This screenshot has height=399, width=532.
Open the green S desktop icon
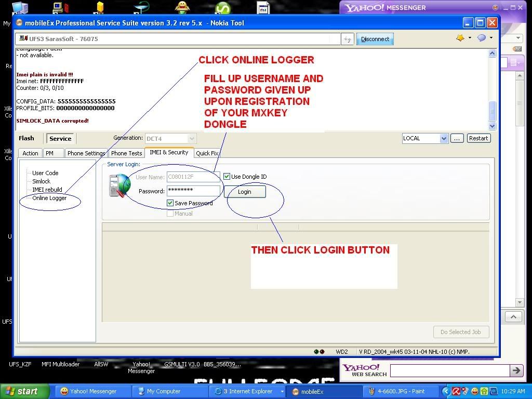coord(222,8)
